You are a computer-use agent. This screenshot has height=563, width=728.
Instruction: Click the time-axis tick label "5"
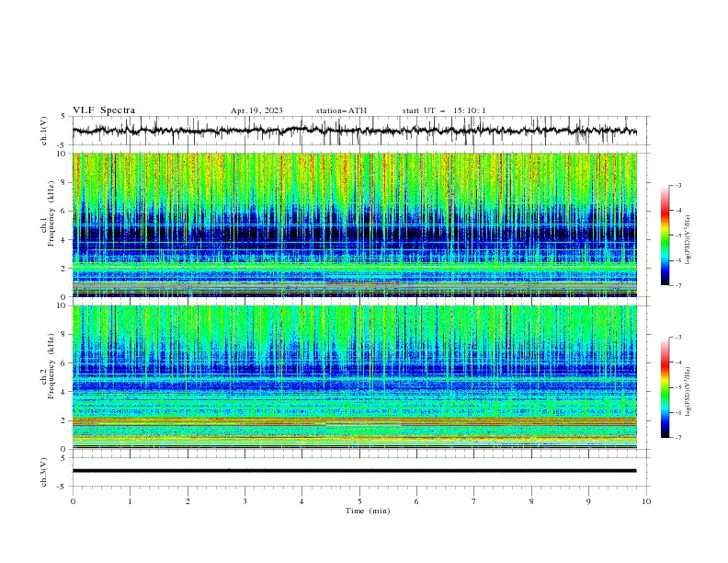coord(359,501)
